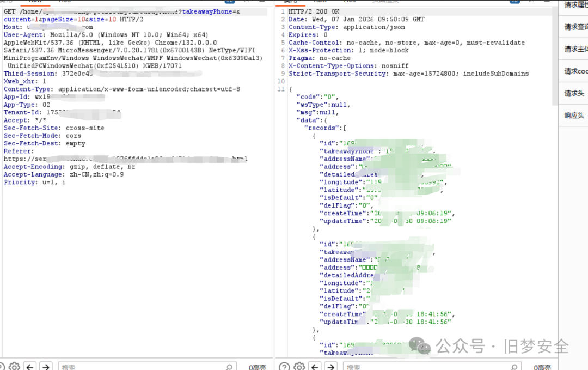This screenshot has width=588, height=370.
Task: Click the HTTP/2 200 OK status line
Action: [314, 11]
